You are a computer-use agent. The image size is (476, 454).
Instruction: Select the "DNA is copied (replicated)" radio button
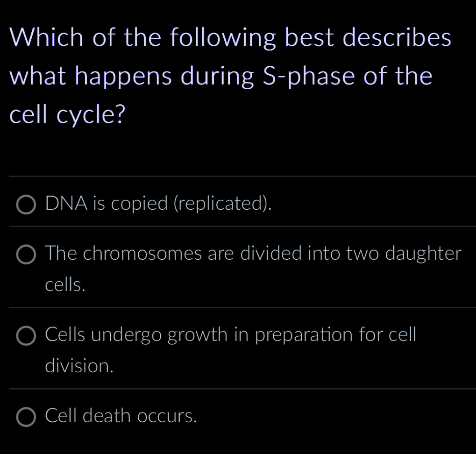click(27, 204)
